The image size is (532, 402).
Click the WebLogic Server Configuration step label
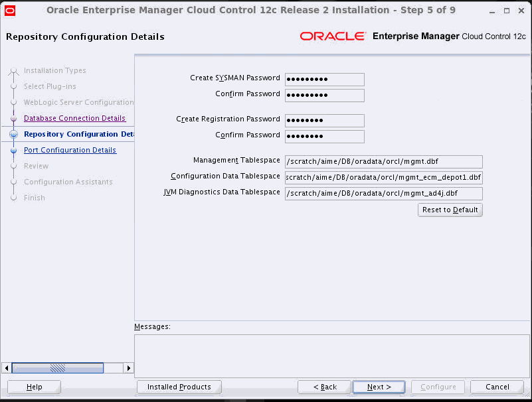(x=79, y=102)
